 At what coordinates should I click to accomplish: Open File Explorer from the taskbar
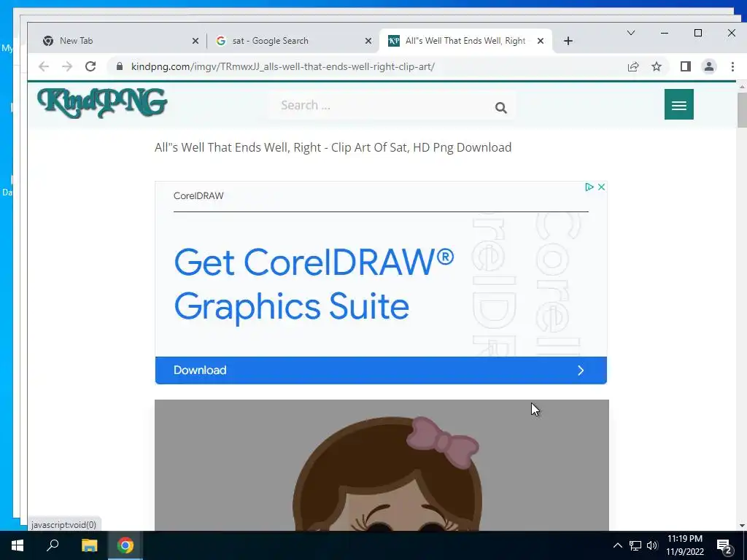(89, 545)
